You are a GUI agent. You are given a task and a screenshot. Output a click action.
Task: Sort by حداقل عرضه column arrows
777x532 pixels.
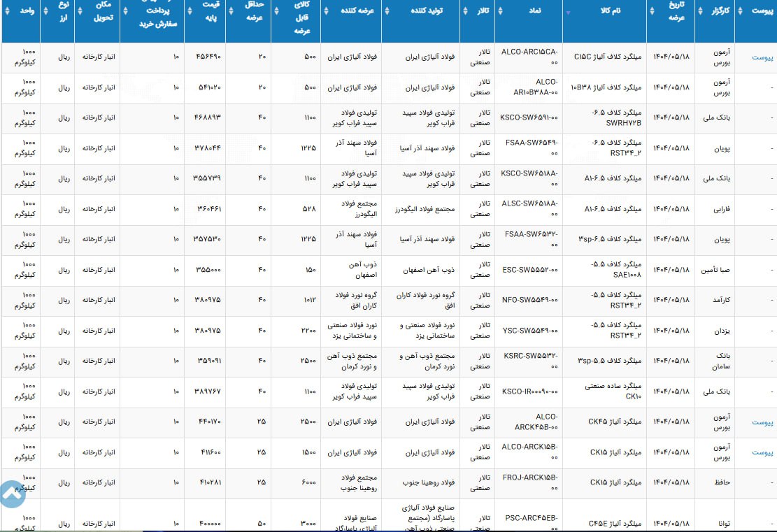[x=231, y=11]
